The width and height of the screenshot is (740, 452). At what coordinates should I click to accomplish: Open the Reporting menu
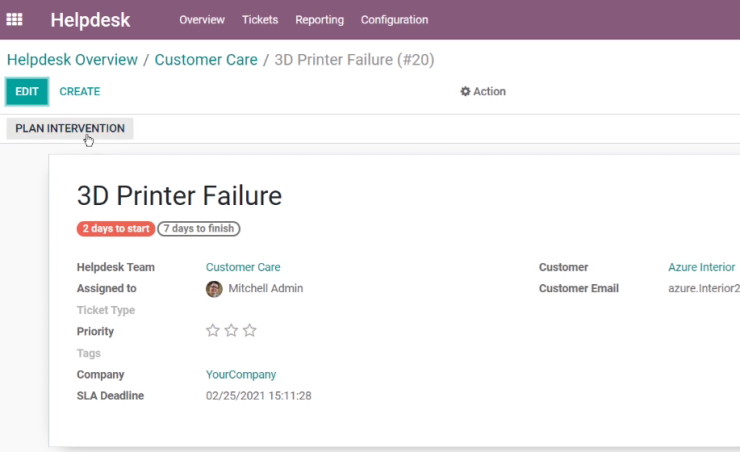click(x=320, y=20)
